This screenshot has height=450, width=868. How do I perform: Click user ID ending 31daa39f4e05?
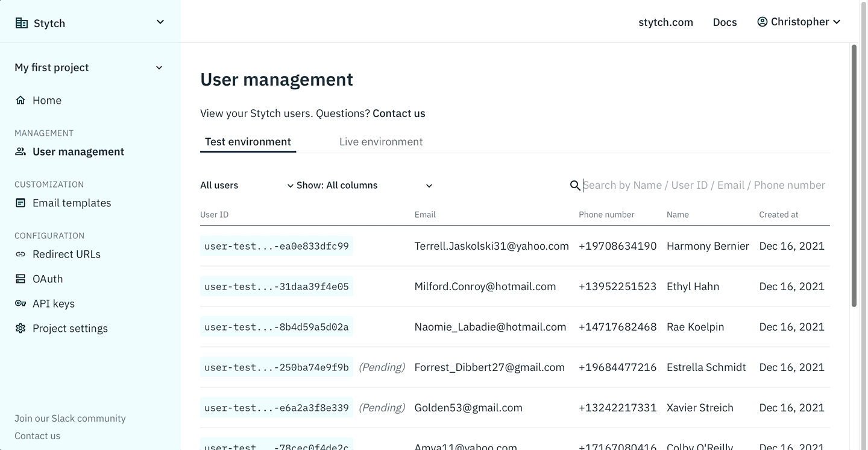[277, 287]
